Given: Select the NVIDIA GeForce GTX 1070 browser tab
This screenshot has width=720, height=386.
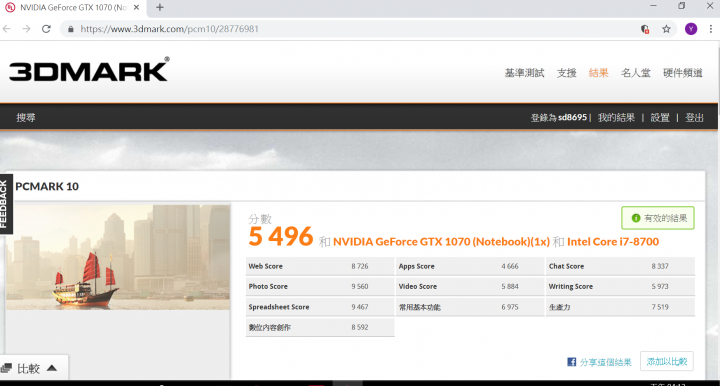Looking at the screenshot, I should pyautogui.click(x=73, y=8).
